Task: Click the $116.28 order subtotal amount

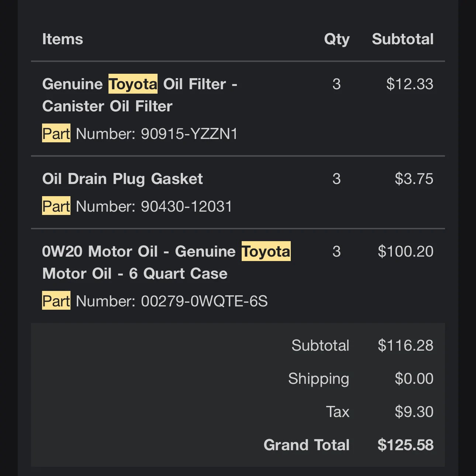Action: [x=406, y=345]
